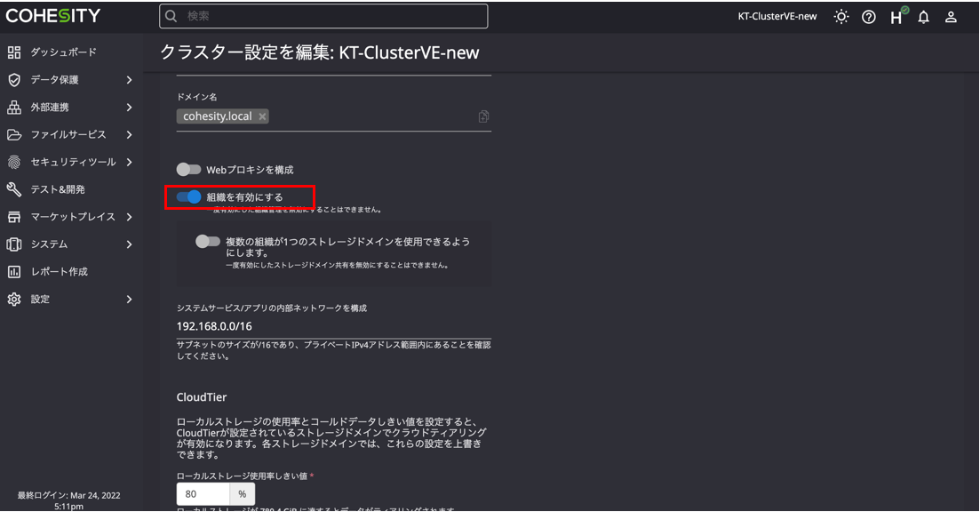Open notifications bell icon
The height and width of the screenshot is (512, 980).
point(923,17)
